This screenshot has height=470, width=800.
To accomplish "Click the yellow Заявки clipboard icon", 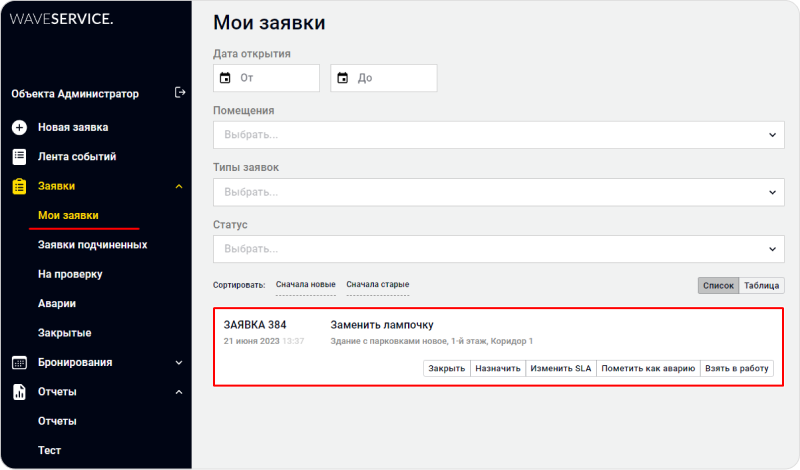I will pyautogui.click(x=18, y=186).
